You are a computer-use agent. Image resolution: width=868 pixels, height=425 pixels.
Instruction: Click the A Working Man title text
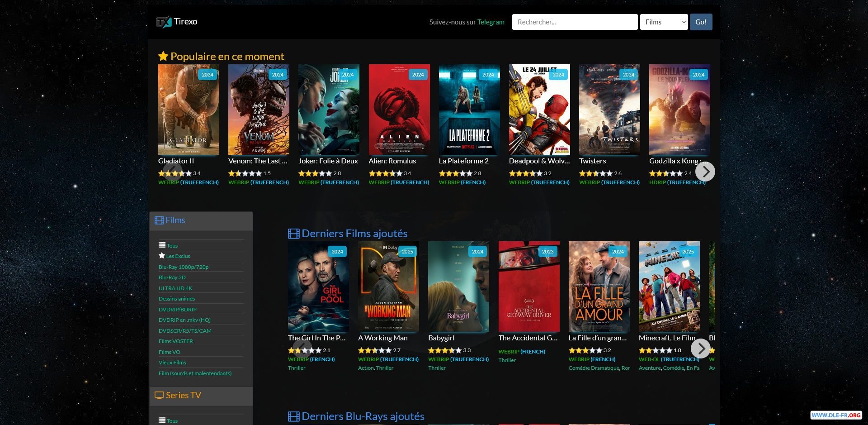(x=383, y=338)
